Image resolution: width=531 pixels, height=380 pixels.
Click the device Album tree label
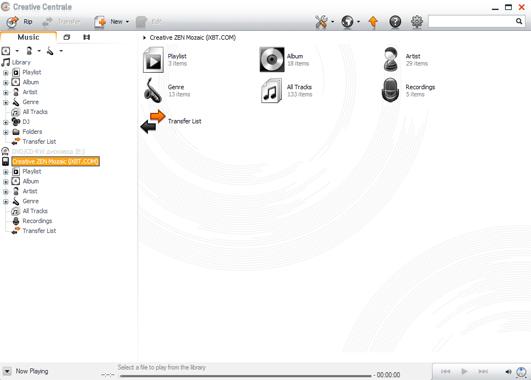click(x=31, y=181)
